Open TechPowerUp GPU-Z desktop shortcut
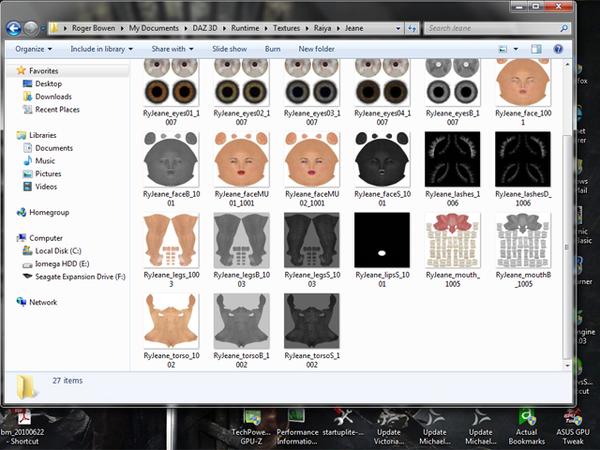This screenshot has height=450, width=600. [251, 427]
